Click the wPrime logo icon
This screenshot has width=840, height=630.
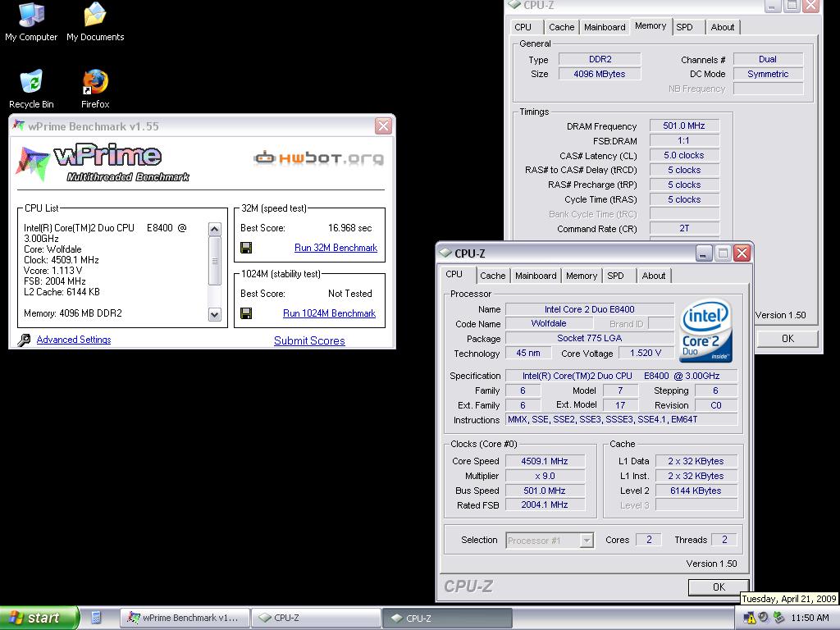click(x=33, y=162)
